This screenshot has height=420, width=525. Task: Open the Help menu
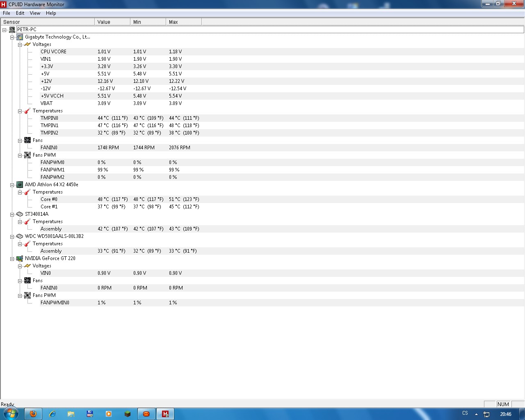(x=51, y=13)
